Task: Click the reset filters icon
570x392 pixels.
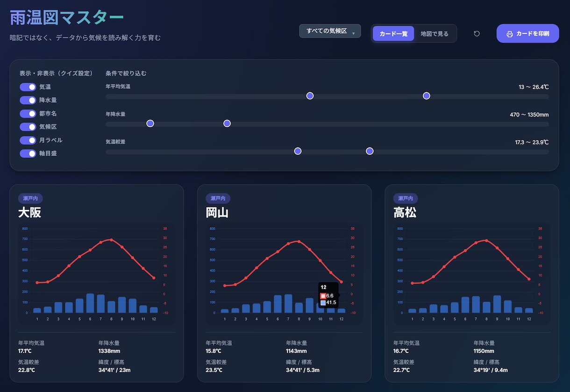Action: [477, 34]
